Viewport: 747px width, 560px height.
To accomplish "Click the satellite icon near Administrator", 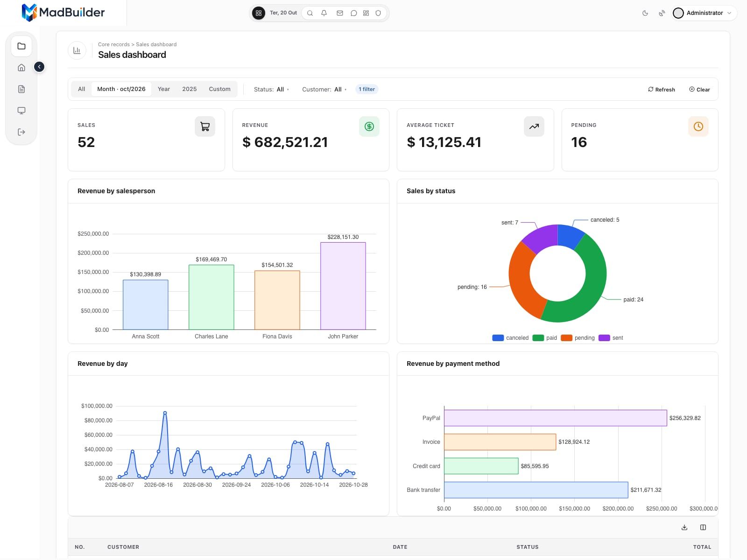I will 662,13.
